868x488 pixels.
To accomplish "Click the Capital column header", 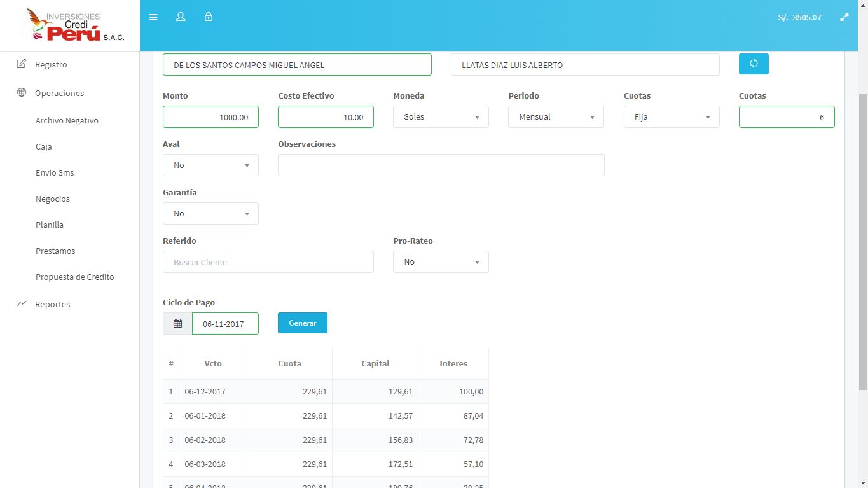I will 375,363.
